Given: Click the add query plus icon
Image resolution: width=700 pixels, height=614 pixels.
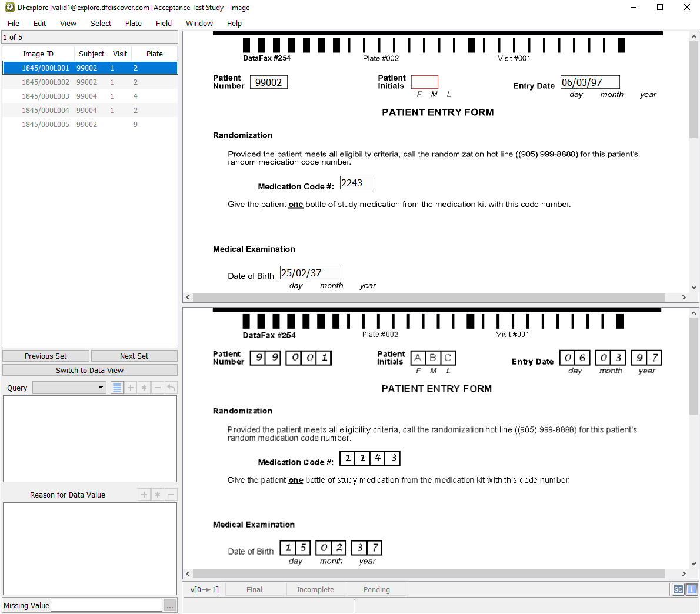Looking at the screenshot, I should tap(131, 388).
